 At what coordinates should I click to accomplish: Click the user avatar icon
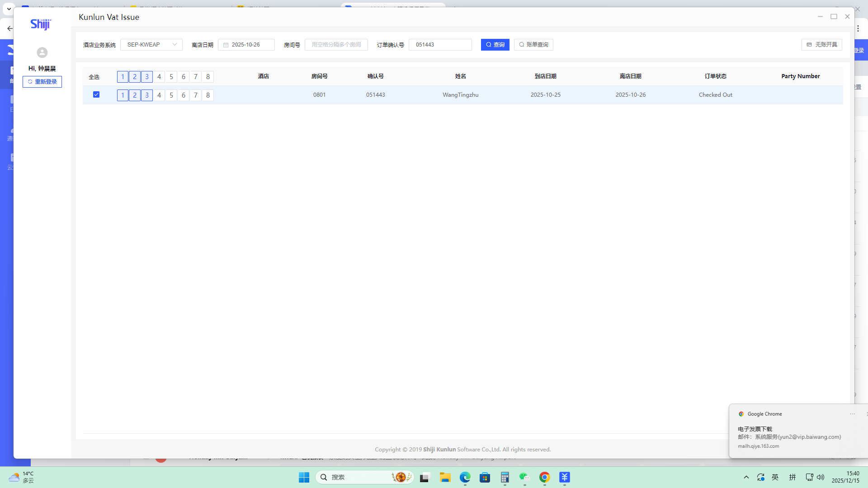[x=42, y=52]
